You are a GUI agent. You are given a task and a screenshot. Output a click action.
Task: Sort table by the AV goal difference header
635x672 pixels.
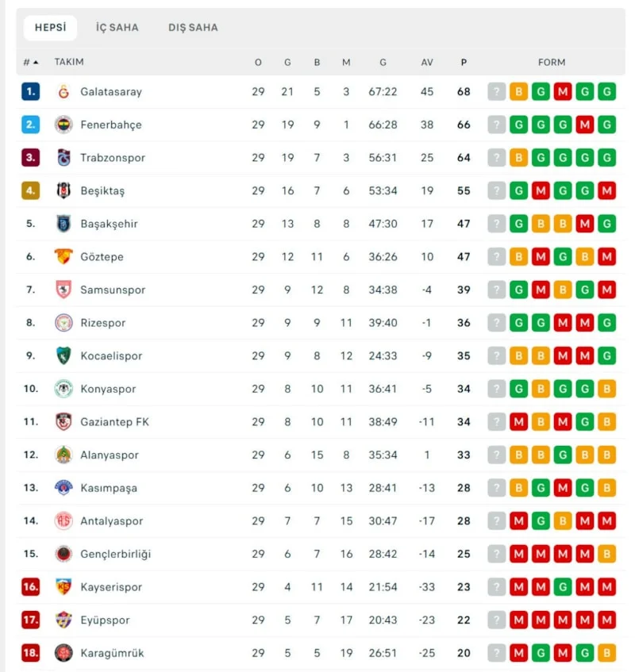(428, 62)
